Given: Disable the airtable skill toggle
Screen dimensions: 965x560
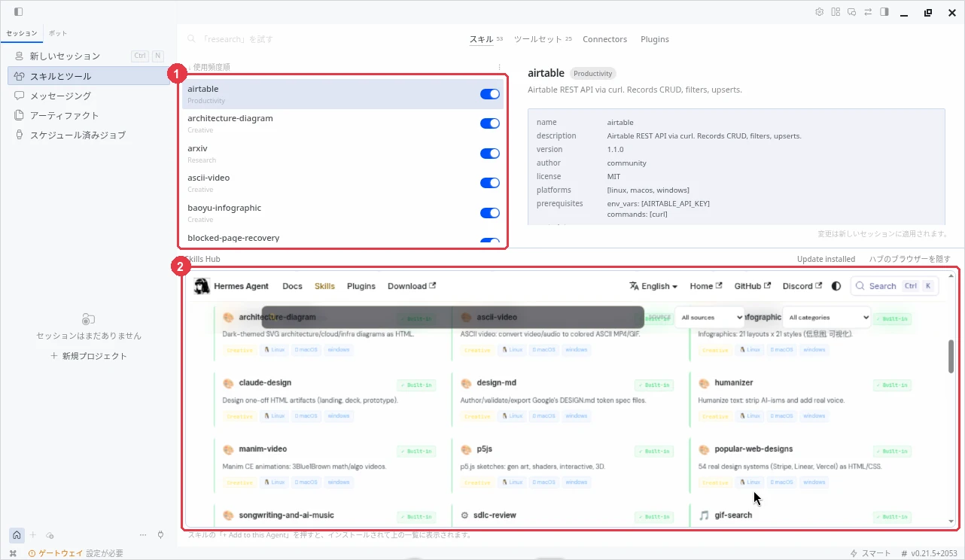Looking at the screenshot, I should pyautogui.click(x=490, y=94).
